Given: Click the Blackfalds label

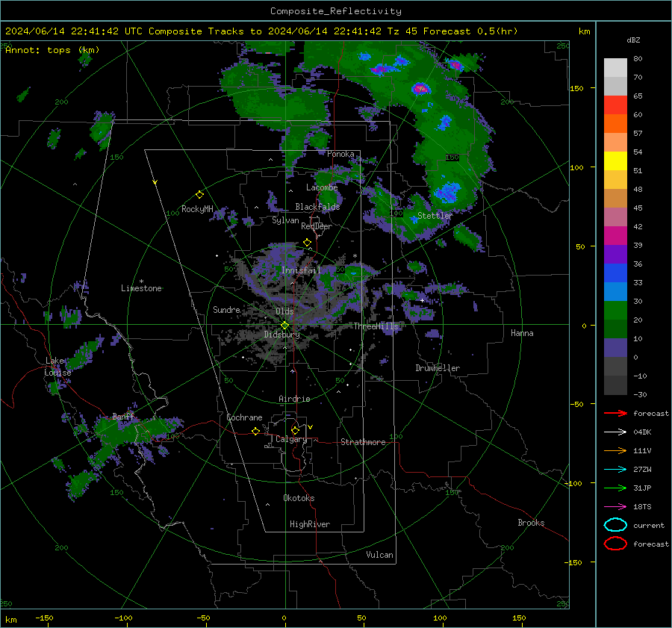Looking at the screenshot, I should tap(317, 207).
